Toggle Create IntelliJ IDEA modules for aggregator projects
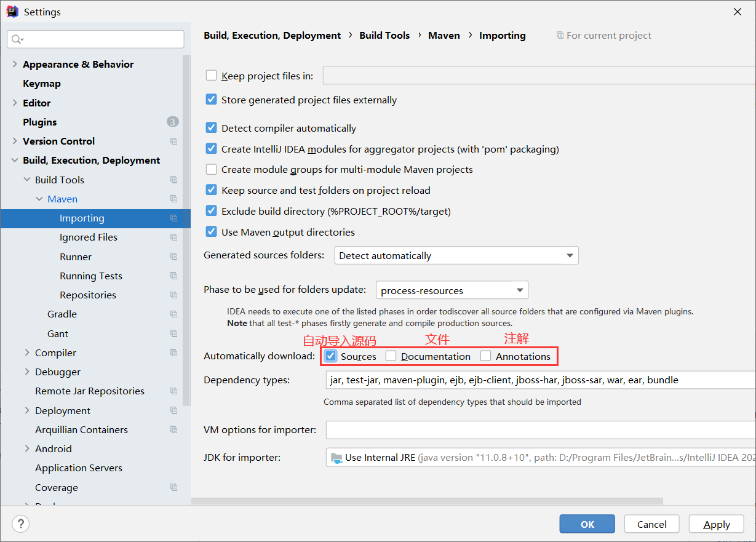756x542 pixels. tap(211, 148)
